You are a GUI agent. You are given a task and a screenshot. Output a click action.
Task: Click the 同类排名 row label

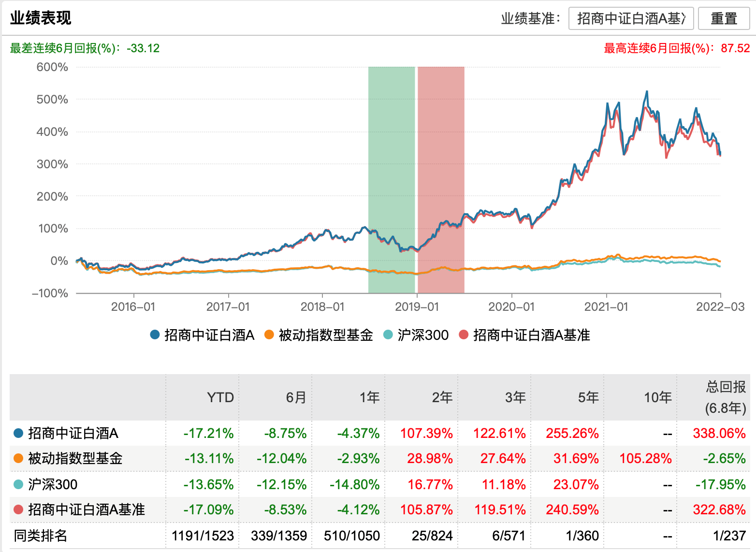pyautogui.click(x=41, y=536)
